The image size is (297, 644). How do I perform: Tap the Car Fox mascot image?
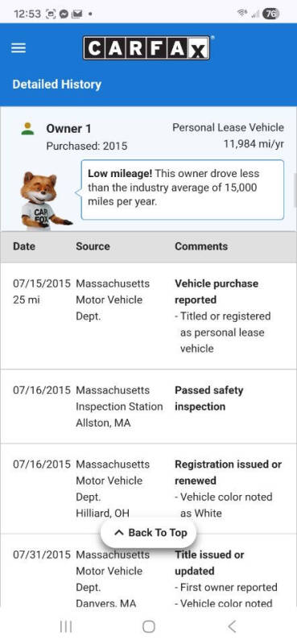pos(45,200)
